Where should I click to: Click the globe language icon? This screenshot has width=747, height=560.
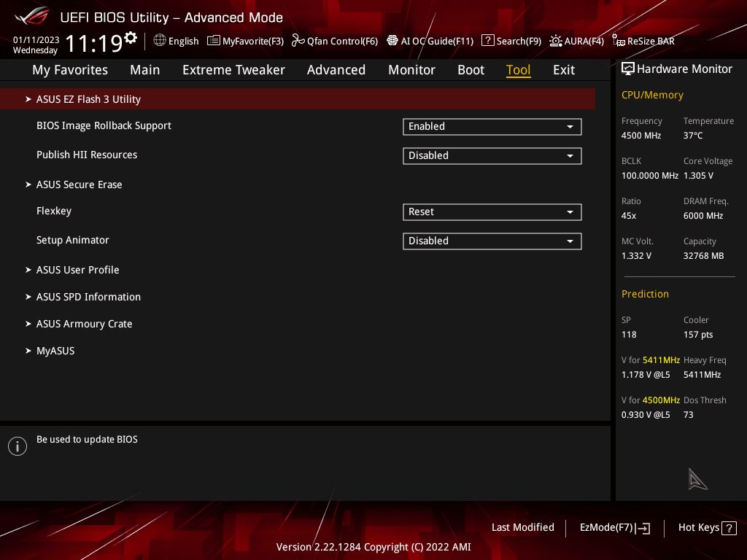click(160, 41)
